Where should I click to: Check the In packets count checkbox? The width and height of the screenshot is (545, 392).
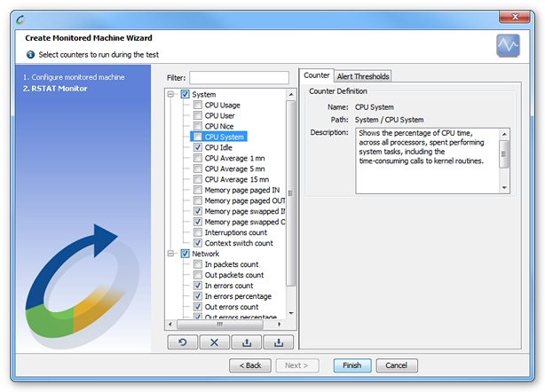point(198,264)
